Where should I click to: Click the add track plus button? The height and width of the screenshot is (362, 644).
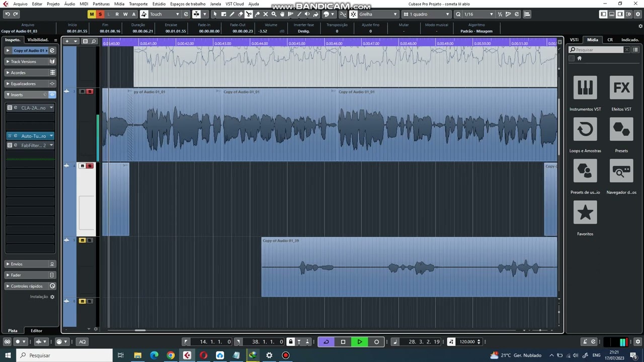67,41
